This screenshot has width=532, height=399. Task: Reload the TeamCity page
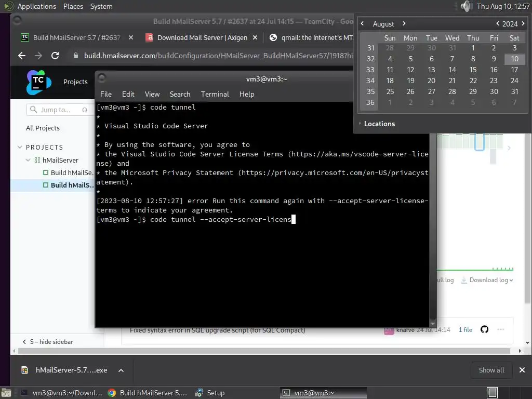point(55,56)
